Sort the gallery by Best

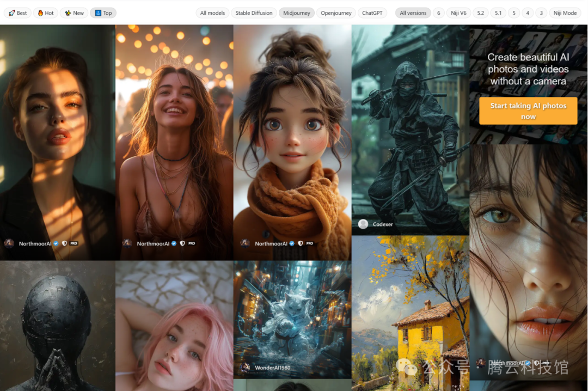coord(17,13)
